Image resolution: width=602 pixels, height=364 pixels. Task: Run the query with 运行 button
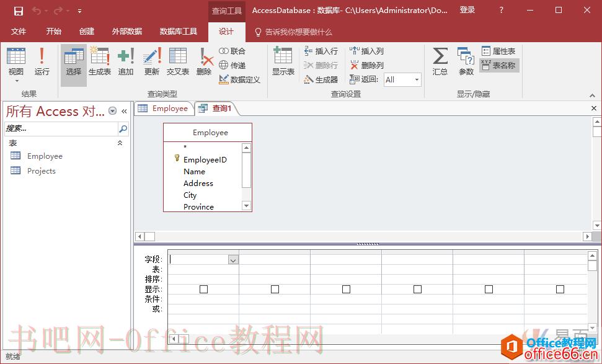[42, 61]
